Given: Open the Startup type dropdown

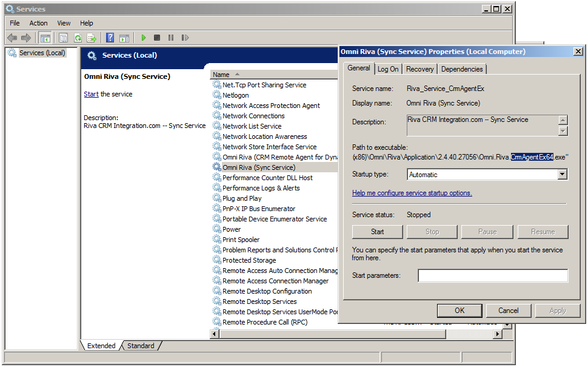Looking at the screenshot, I should (x=562, y=174).
